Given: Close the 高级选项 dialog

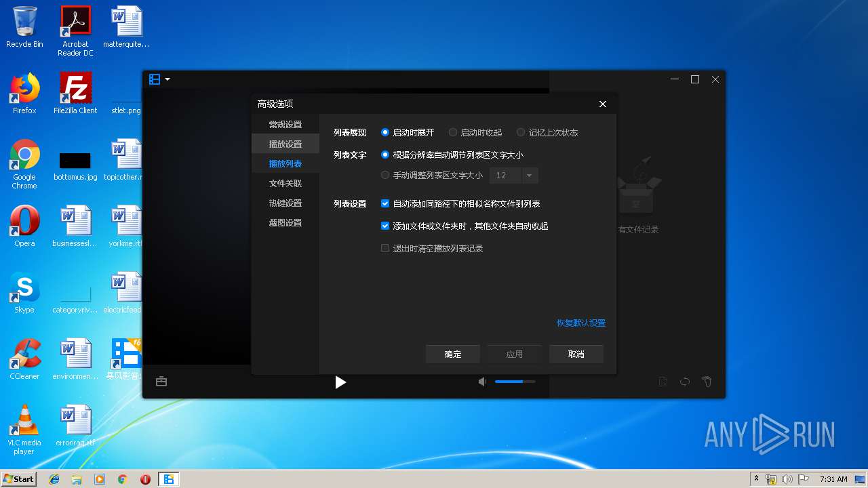Looking at the screenshot, I should click(x=603, y=104).
